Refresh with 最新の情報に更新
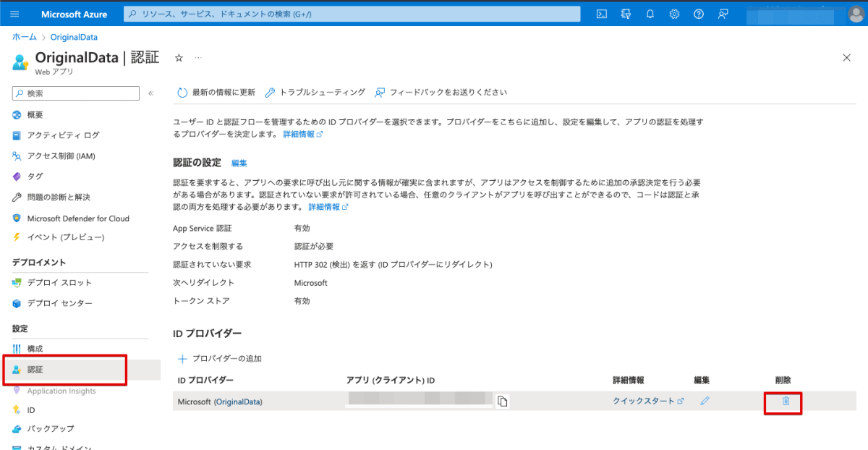 click(216, 93)
